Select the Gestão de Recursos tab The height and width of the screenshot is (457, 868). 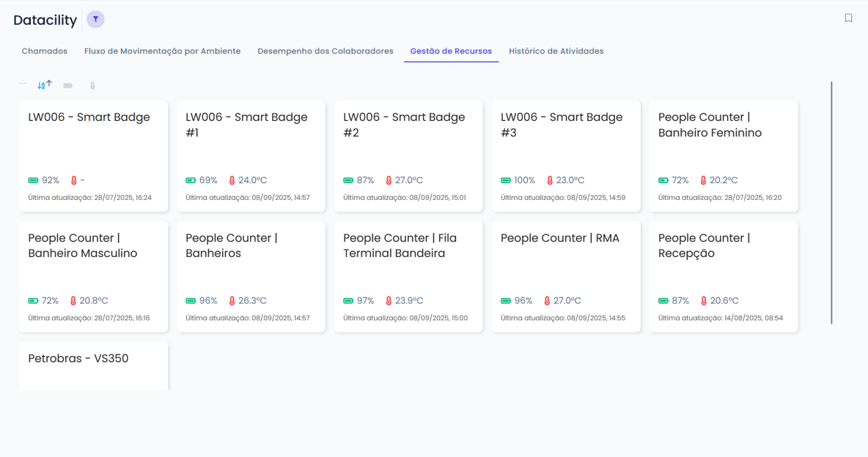451,51
